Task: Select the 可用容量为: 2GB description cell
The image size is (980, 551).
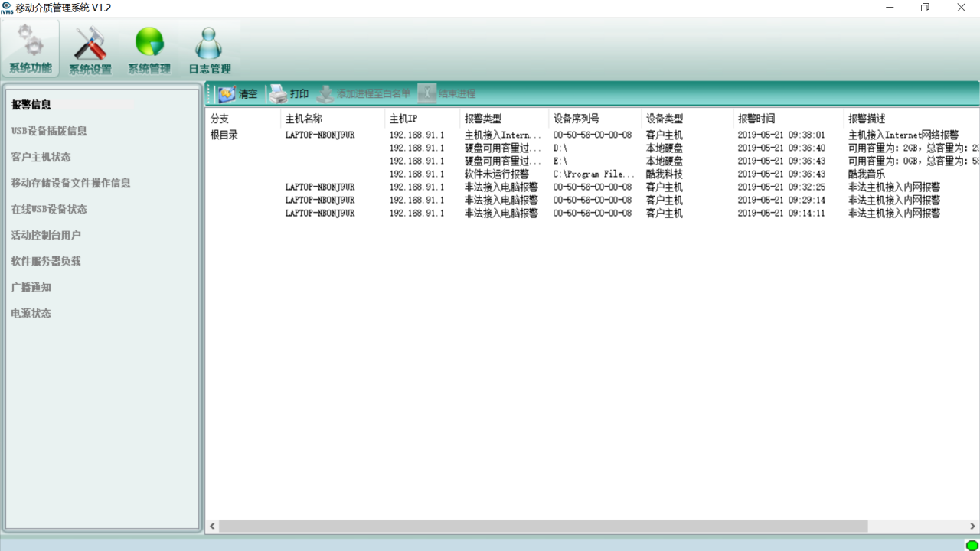Action: click(x=913, y=148)
